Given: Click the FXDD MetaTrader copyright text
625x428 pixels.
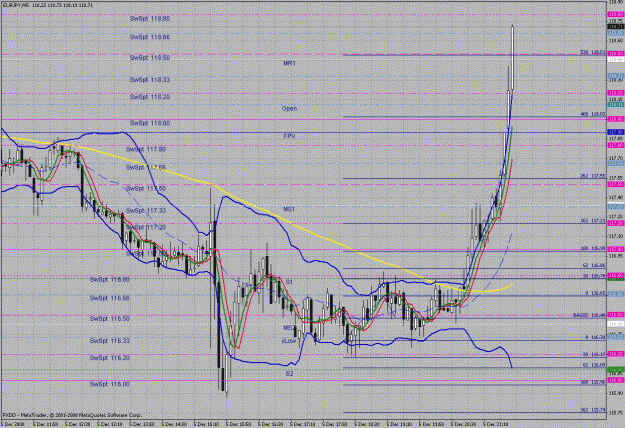Looking at the screenshot, I should click(x=73, y=415).
